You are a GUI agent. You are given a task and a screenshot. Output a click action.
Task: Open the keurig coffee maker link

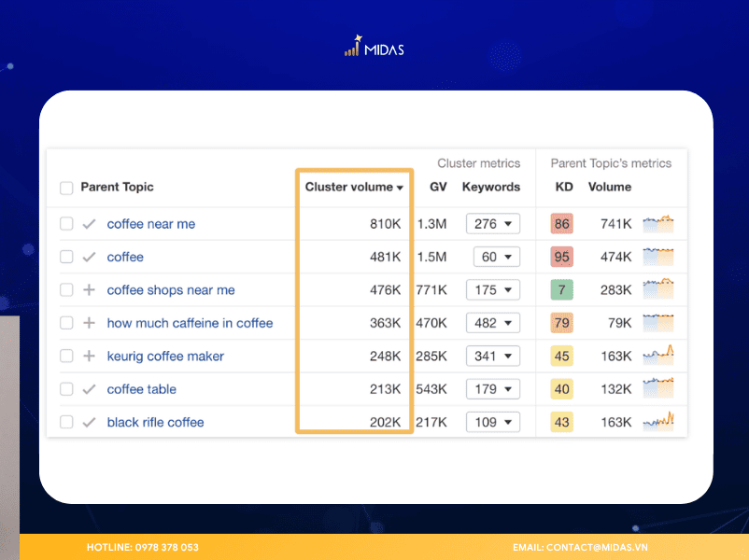click(165, 357)
